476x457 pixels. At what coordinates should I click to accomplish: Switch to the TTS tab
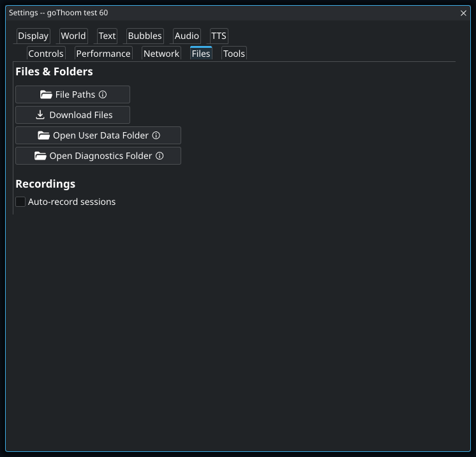tap(219, 36)
